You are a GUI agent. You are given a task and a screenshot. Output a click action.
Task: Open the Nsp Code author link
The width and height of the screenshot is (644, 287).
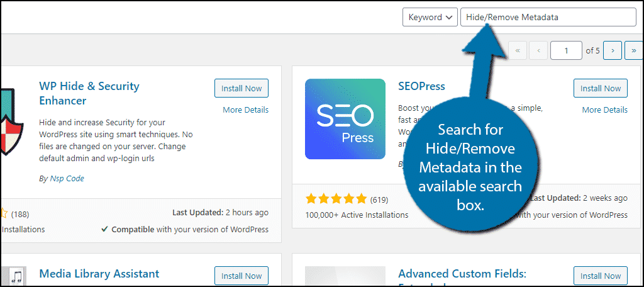[66, 179]
